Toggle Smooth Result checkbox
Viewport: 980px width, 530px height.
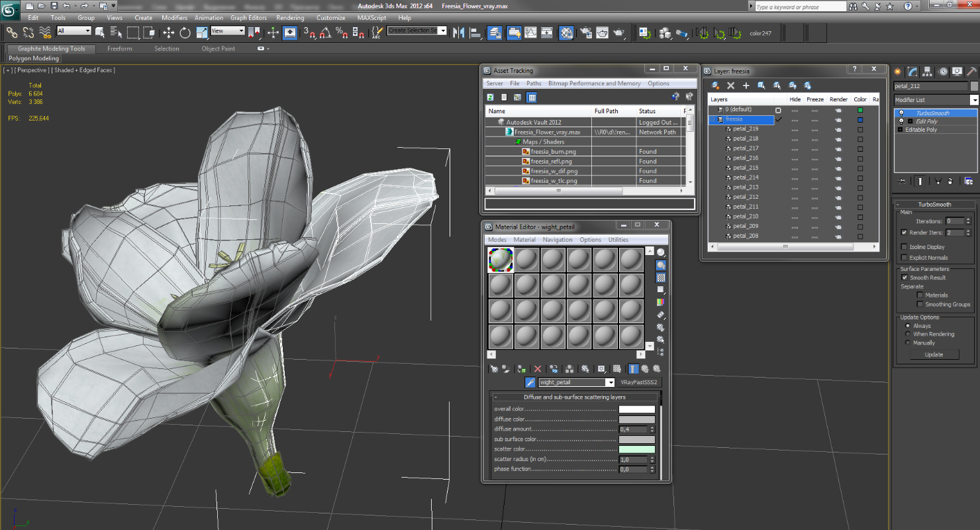tap(905, 278)
